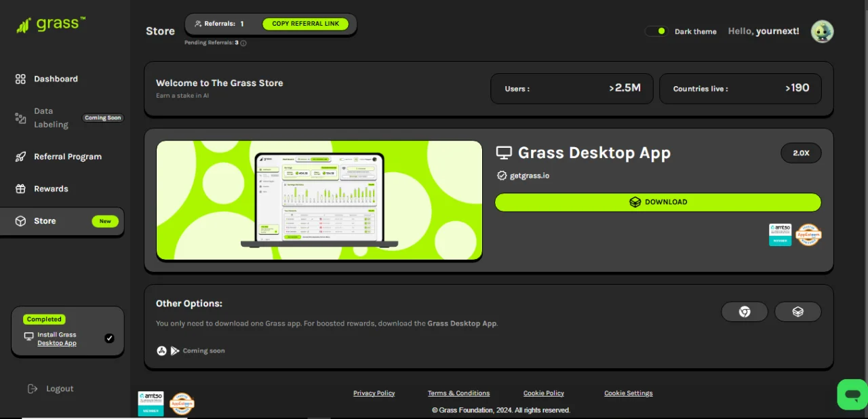Open the Privacy Policy link
This screenshot has height=419, width=868.
coord(374,393)
